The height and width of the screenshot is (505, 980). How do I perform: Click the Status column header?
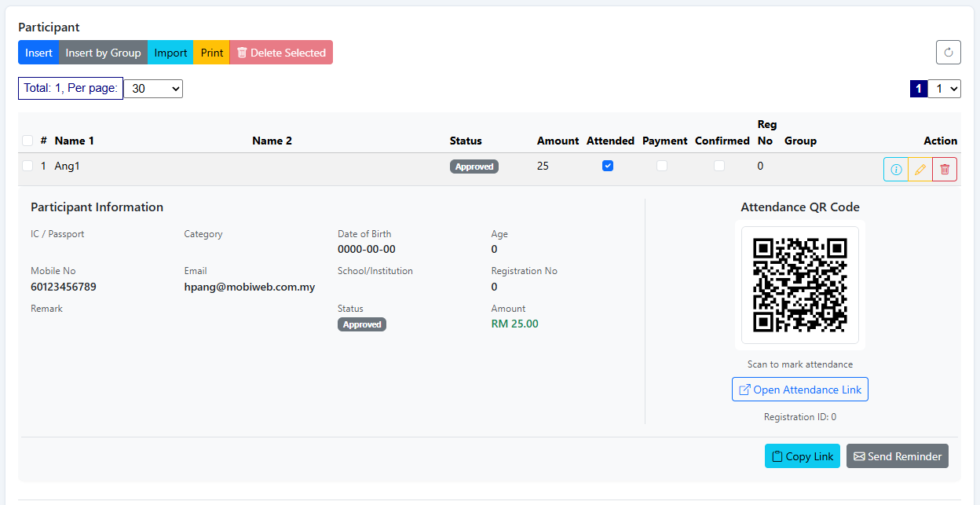click(x=466, y=141)
